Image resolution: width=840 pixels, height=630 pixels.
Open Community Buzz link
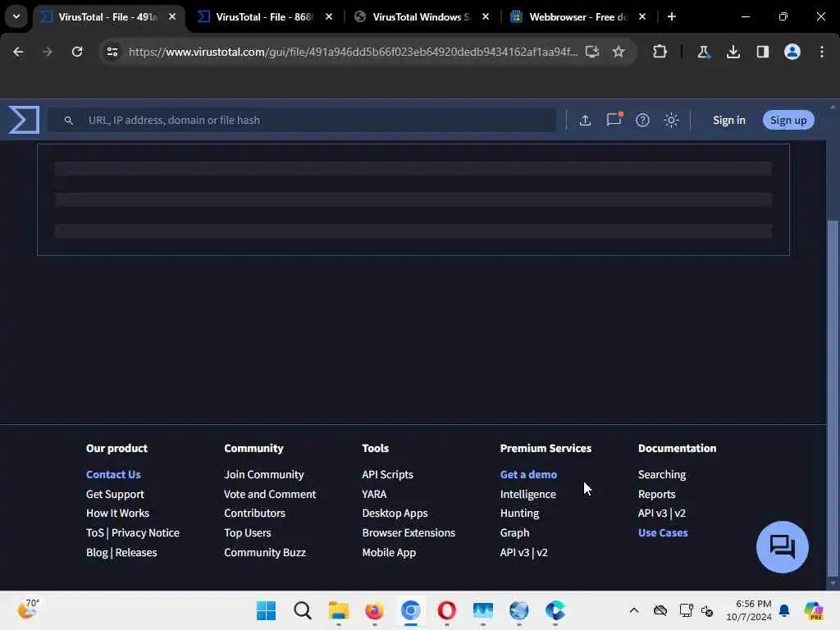click(x=265, y=552)
